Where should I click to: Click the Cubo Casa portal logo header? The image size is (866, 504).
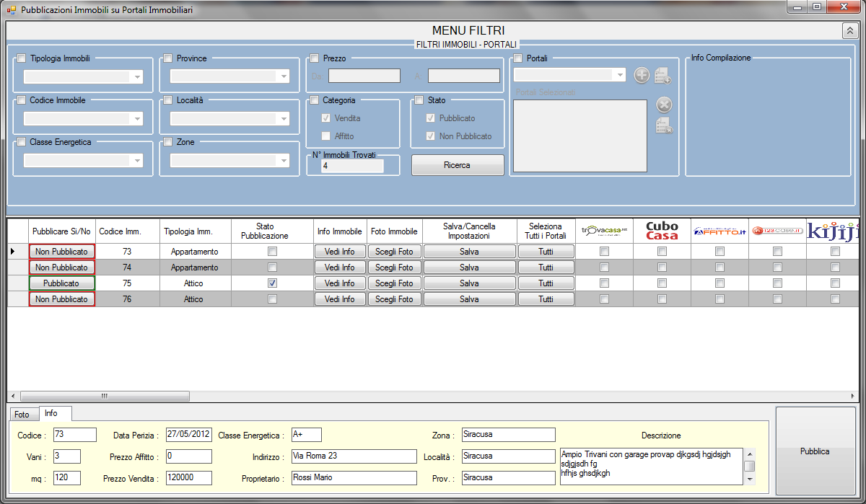662,231
